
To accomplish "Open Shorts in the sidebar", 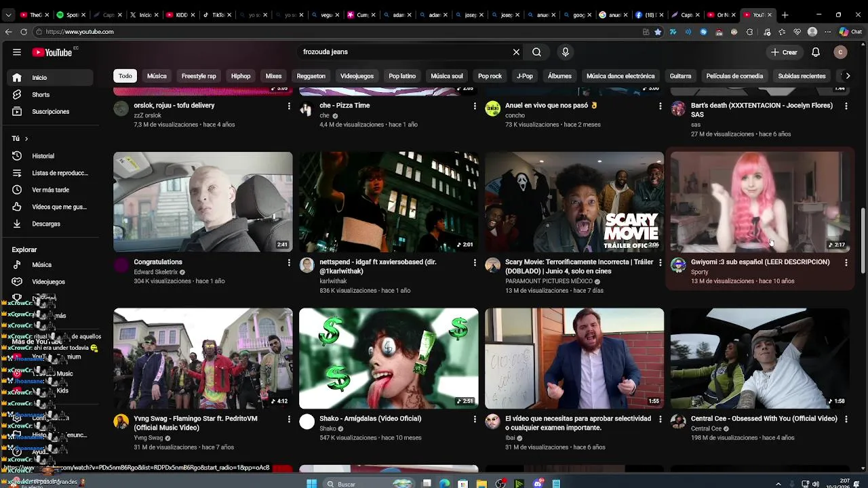I will tap(49, 95).
